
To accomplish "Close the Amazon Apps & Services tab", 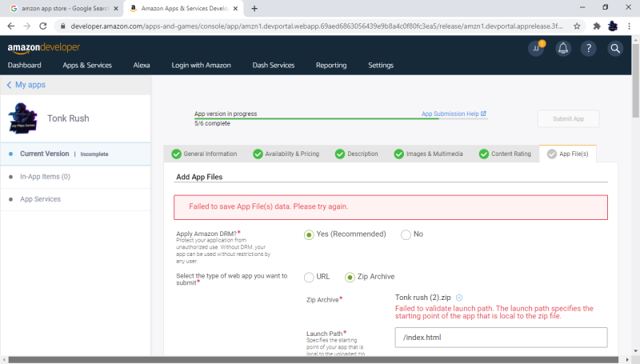I will [235, 8].
